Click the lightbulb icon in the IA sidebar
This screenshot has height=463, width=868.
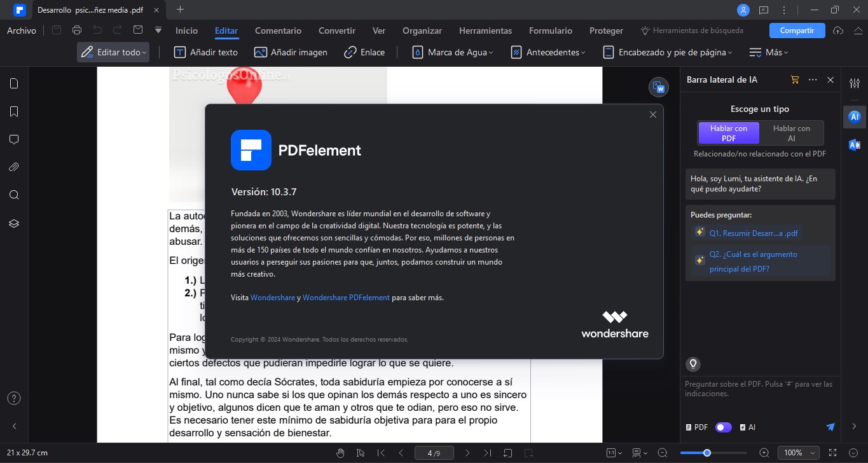click(692, 364)
